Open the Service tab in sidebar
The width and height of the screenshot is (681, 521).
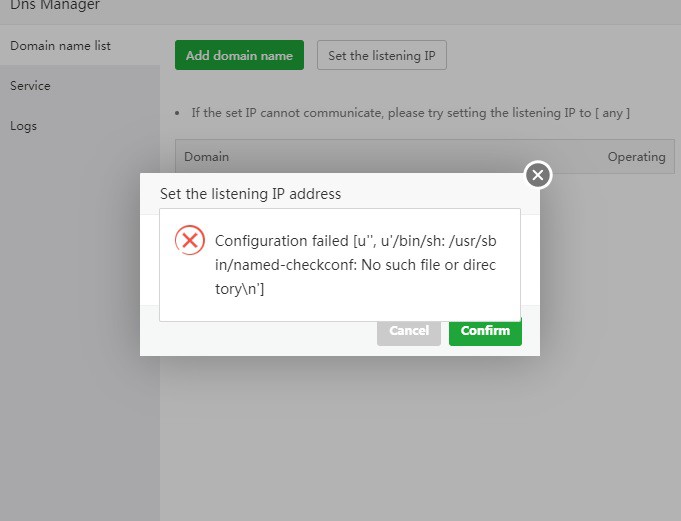click(30, 86)
